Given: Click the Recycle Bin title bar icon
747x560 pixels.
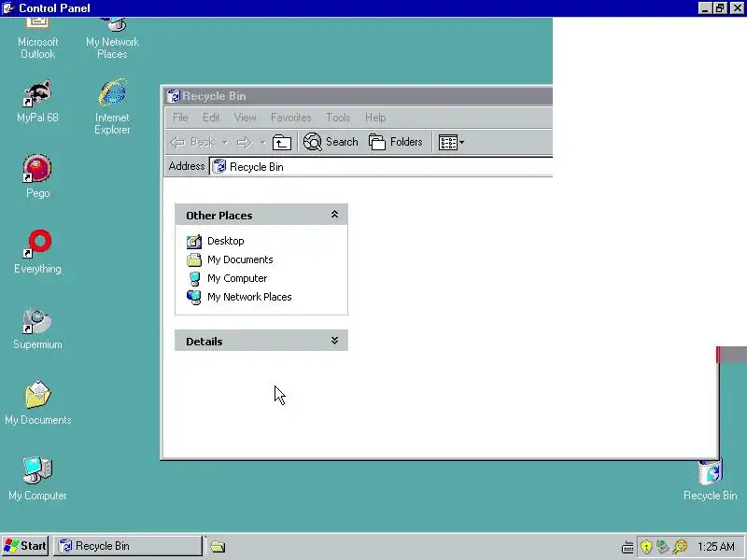Looking at the screenshot, I should coord(174,96).
